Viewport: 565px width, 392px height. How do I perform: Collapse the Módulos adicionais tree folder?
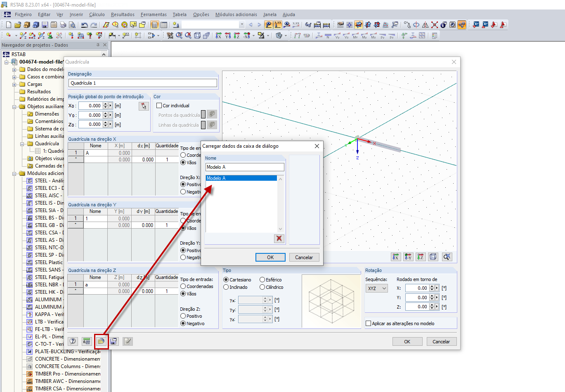tap(14, 173)
